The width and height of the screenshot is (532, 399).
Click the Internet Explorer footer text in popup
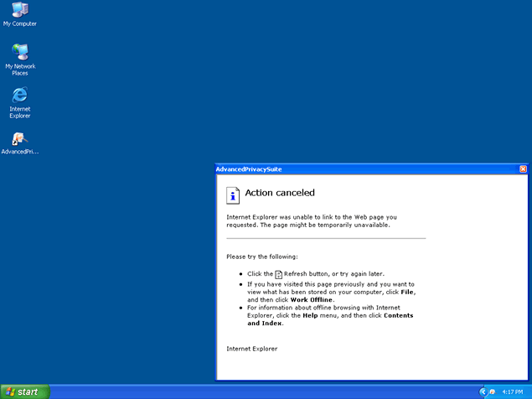point(251,348)
